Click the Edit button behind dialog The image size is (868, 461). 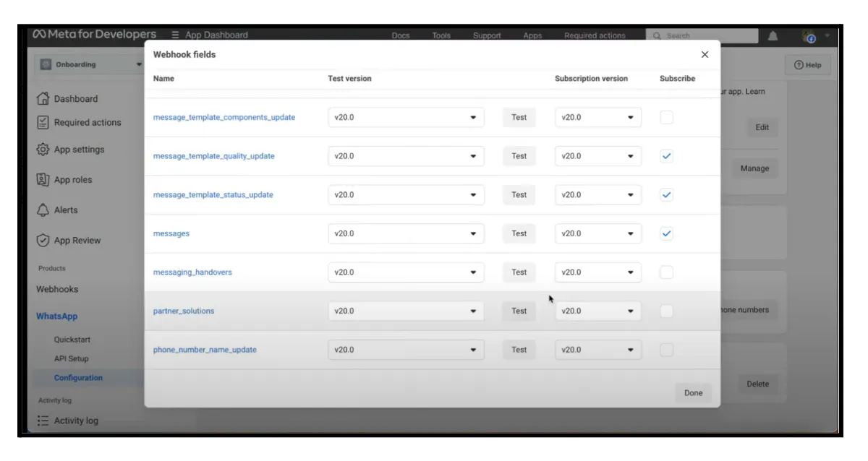pos(762,127)
